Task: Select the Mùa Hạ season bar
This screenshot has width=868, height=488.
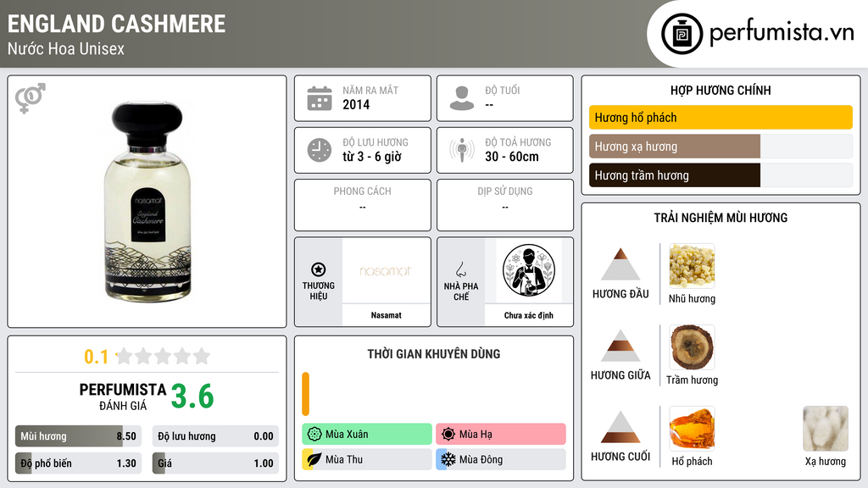Action: (x=501, y=435)
